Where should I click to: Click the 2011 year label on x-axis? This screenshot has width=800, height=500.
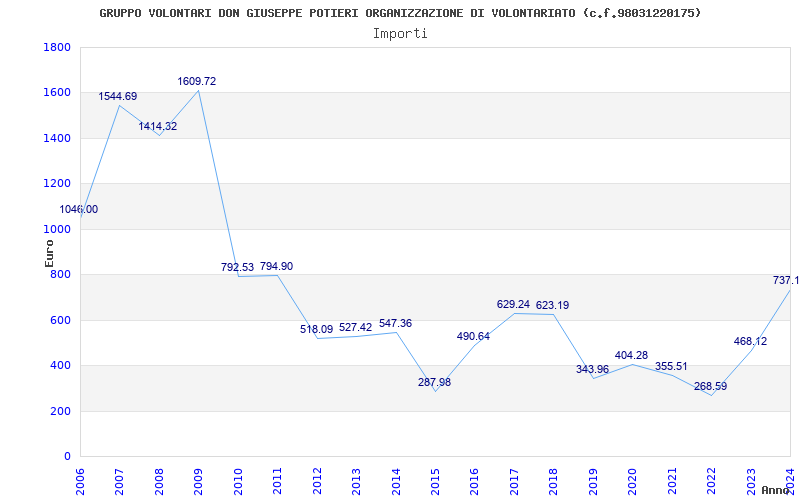[278, 481]
